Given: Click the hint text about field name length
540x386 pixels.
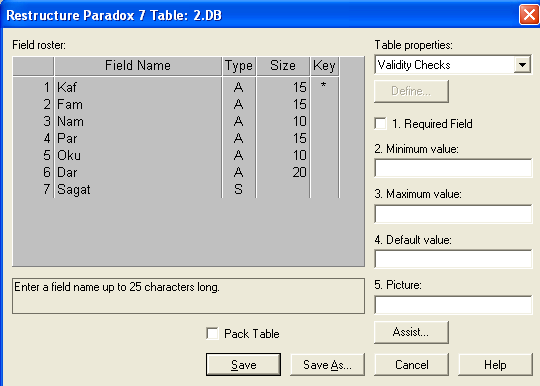Looking at the screenshot, I should 117,287.
